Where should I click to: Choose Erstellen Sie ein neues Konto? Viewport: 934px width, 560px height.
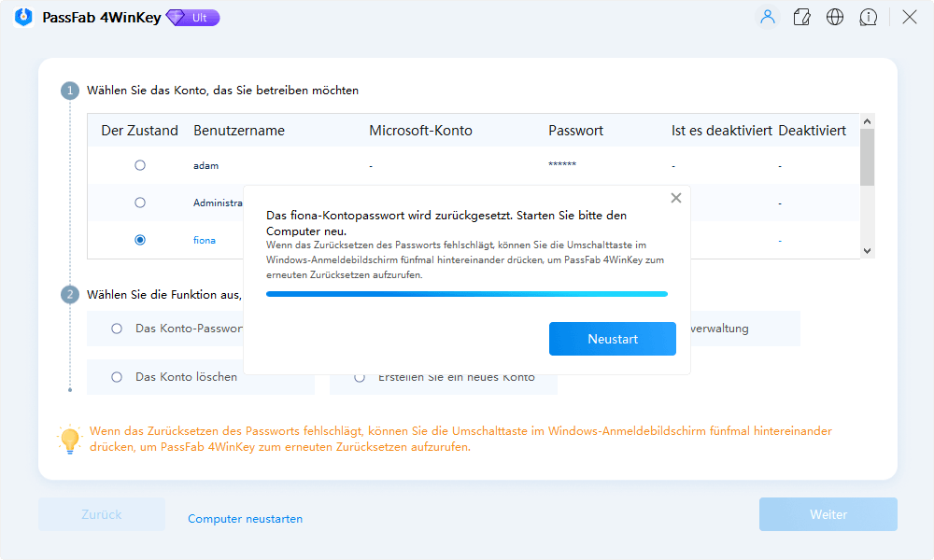tap(359, 376)
